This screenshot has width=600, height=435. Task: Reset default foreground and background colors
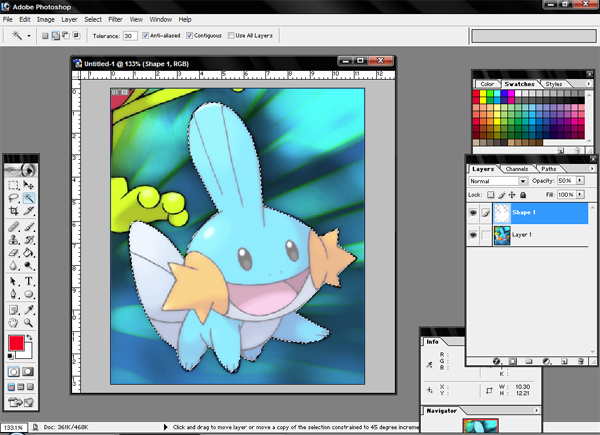(x=10, y=356)
